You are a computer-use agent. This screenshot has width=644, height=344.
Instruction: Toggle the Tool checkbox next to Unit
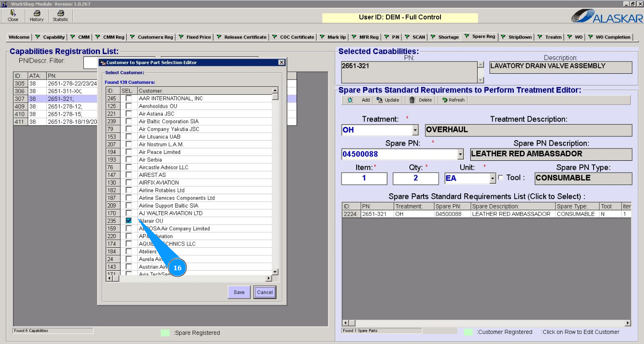pyautogui.click(x=501, y=178)
